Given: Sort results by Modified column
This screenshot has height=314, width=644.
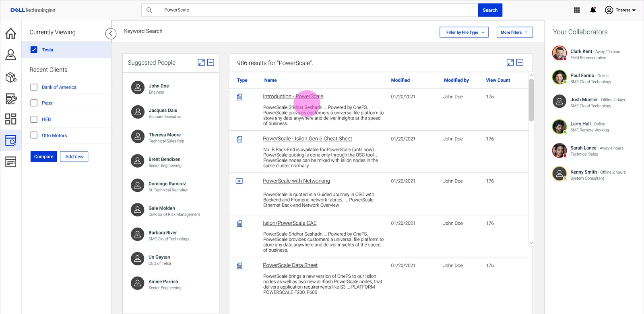Looking at the screenshot, I should click(x=400, y=80).
